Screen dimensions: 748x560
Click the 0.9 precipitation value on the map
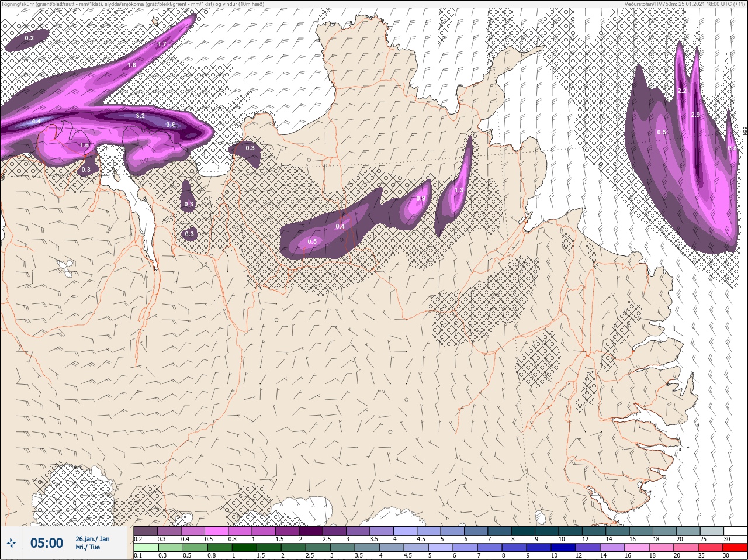pyautogui.click(x=421, y=198)
